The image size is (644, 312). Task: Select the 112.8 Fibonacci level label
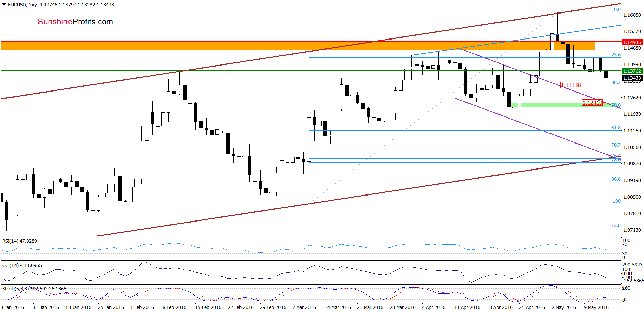pyautogui.click(x=615, y=225)
